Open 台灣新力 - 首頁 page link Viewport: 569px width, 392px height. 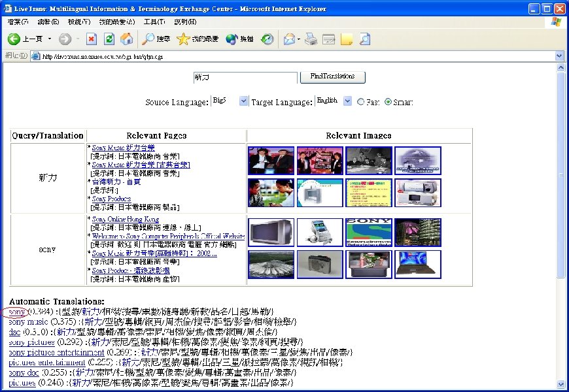point(116,182)
